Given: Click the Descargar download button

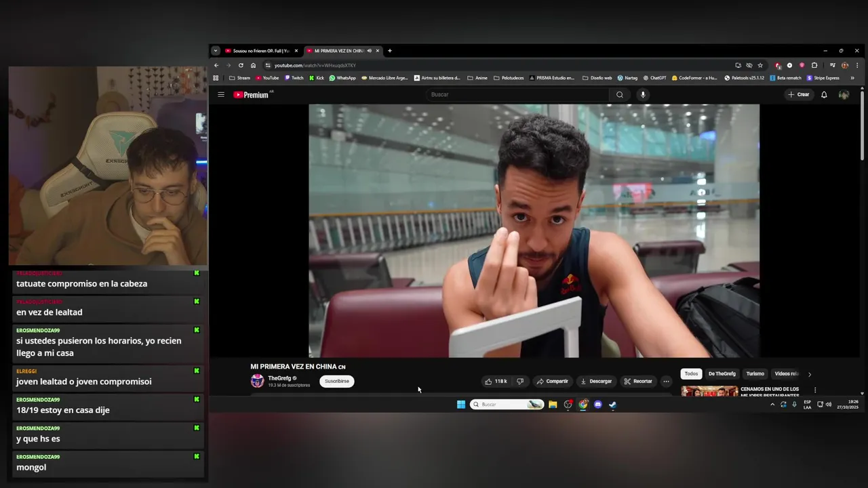Looking at the screenshot, I should tap(596, 382).
